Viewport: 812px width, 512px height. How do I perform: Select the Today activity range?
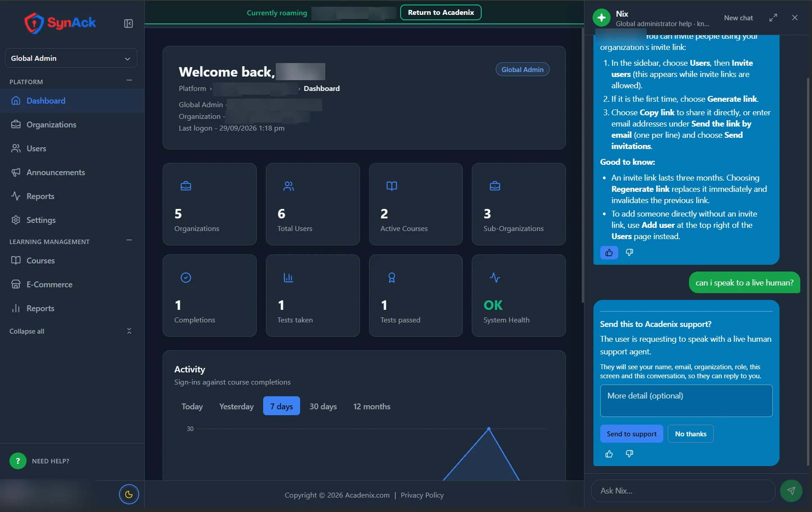(x=192, y=406)
